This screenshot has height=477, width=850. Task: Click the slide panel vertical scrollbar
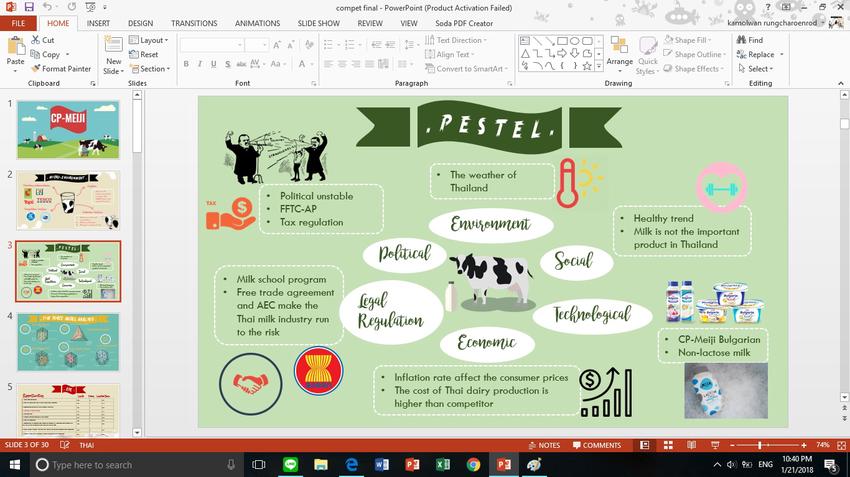click(x=137, y=127)
